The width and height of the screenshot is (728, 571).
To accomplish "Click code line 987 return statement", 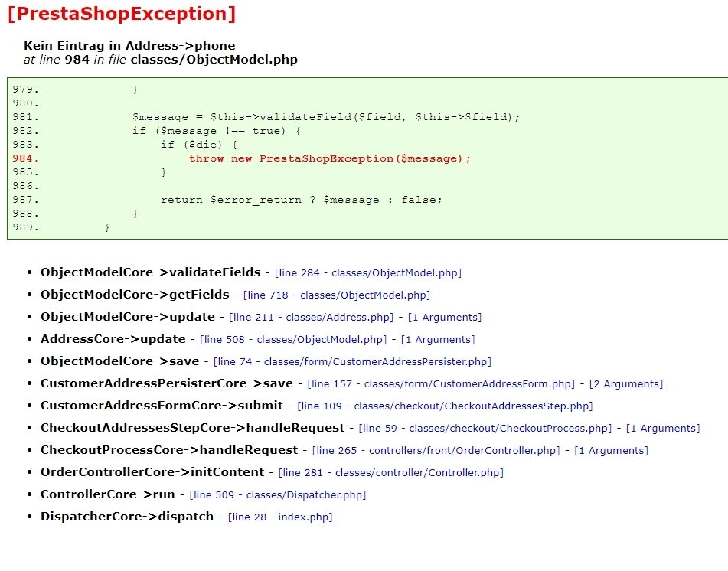I will pyautogui.click(x=302, y=200).
